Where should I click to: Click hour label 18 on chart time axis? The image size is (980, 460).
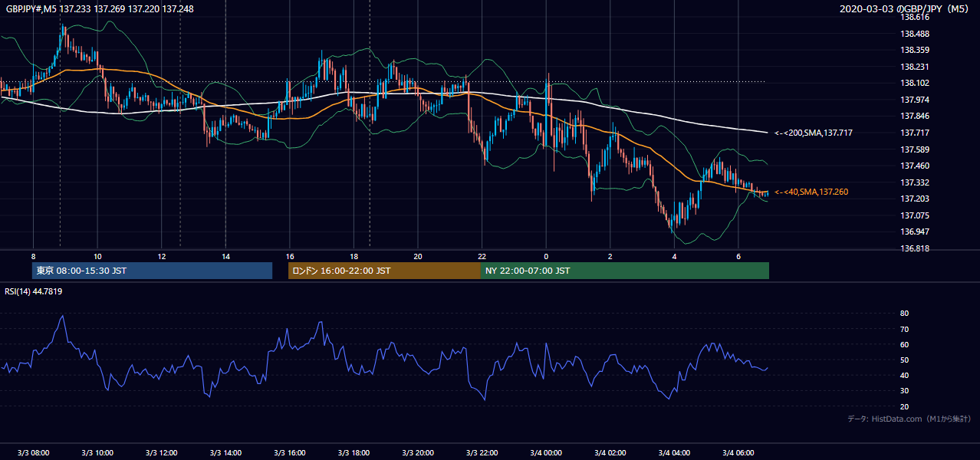354,256
